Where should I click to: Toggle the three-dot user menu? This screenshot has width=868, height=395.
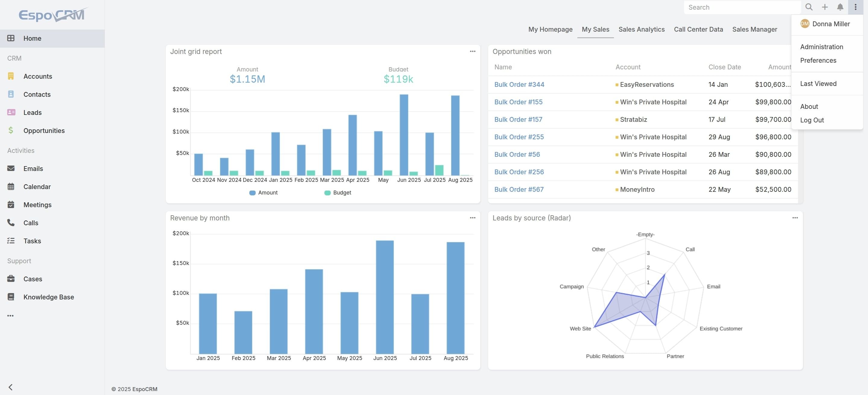(x=856, y=7)
